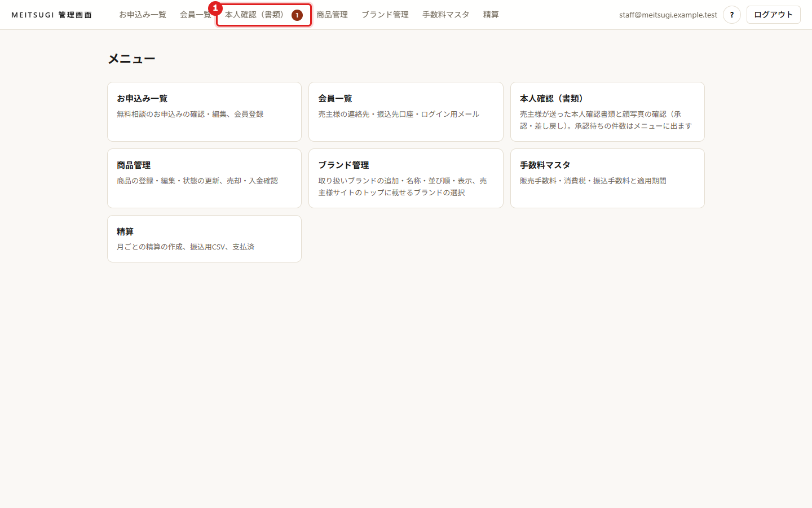812x508 pixels.
Task: Open the ブランド管理 menu card
Action: (x=406, y=178)
